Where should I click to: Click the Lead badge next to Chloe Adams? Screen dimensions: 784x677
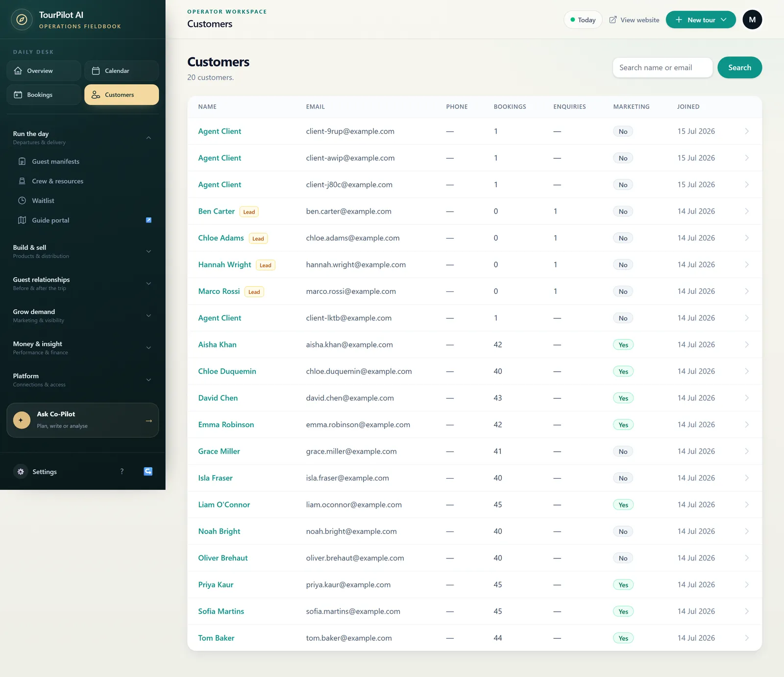(258, 239)
